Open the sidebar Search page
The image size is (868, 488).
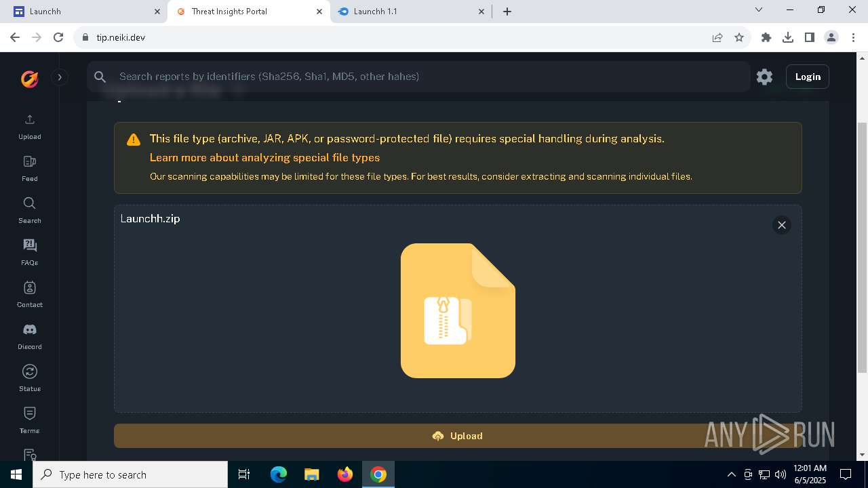click(x=29, y=211)
